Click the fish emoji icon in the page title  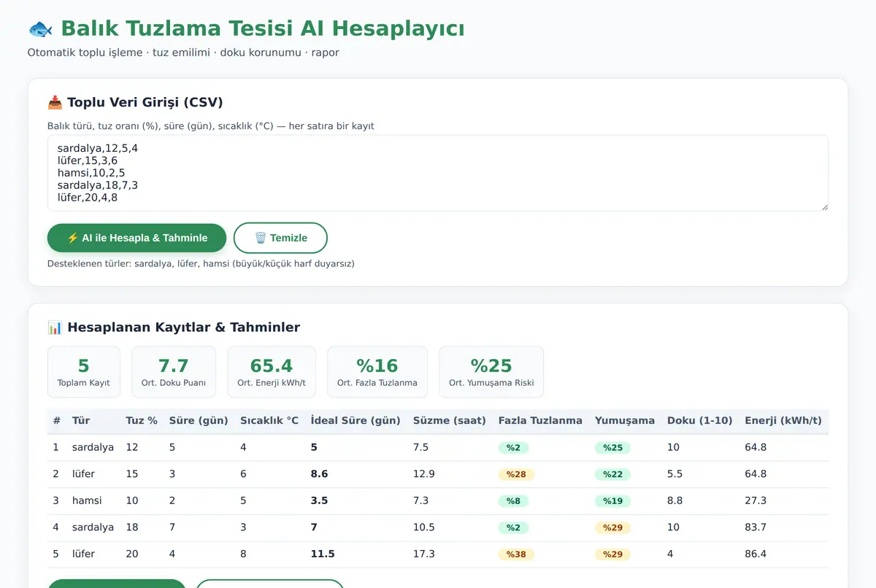(40, 29)
